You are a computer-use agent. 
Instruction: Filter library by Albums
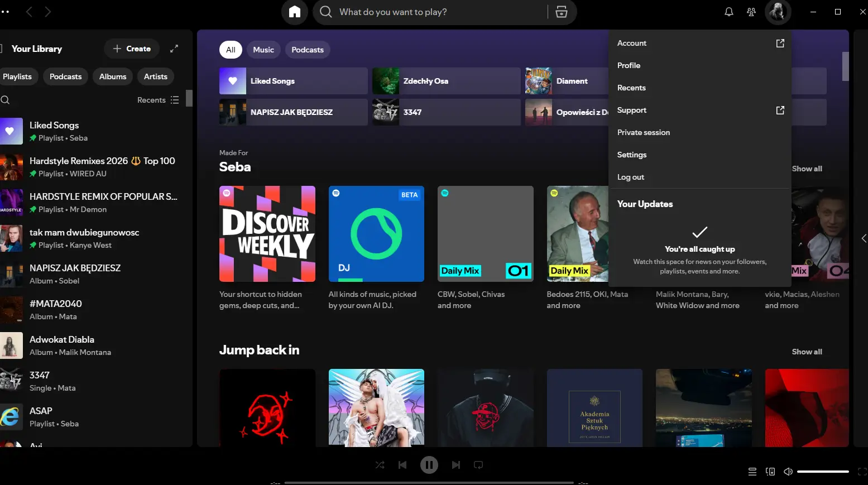[113, 76]
